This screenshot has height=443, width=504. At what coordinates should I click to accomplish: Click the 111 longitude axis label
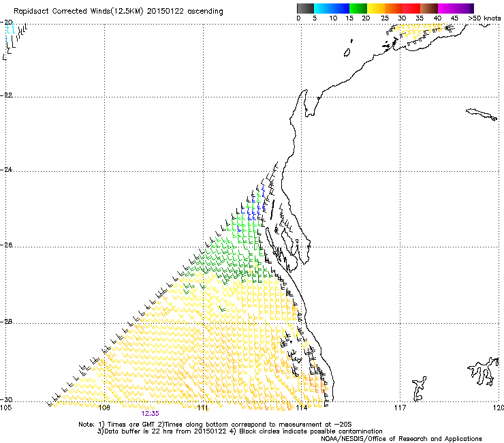(x=203, y=408)
